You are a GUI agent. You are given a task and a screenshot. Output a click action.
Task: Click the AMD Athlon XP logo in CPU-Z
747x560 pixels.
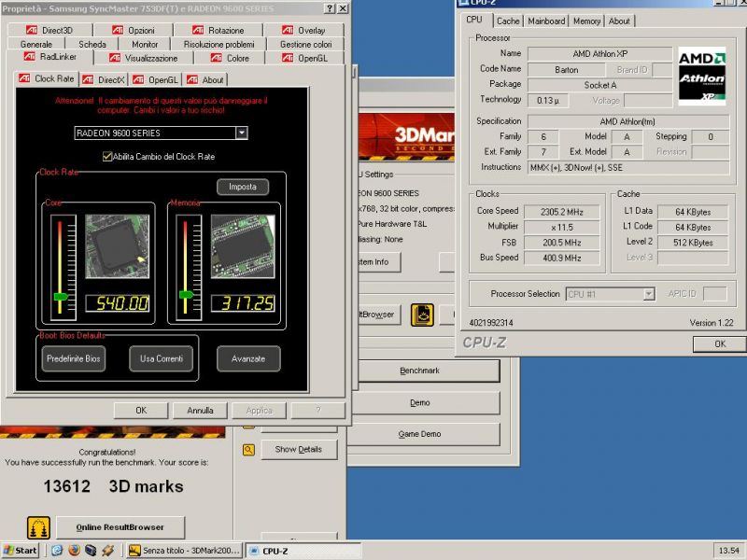coord(702,76)
